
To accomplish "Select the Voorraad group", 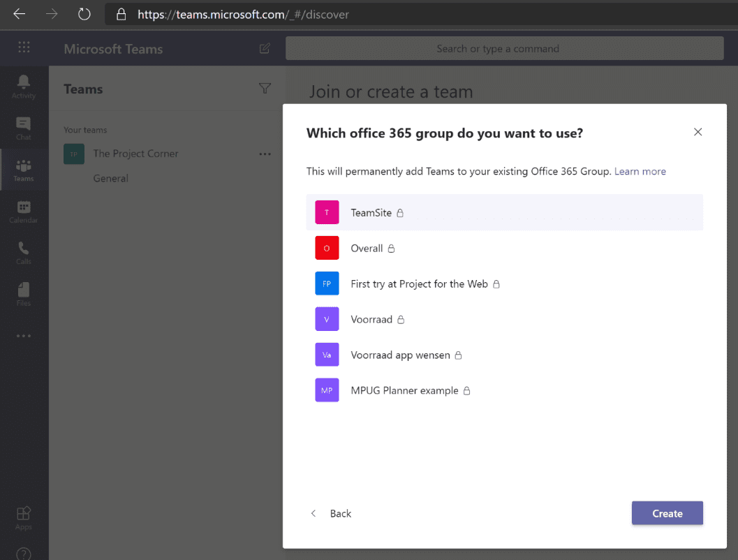I will [x=505, y=319].
